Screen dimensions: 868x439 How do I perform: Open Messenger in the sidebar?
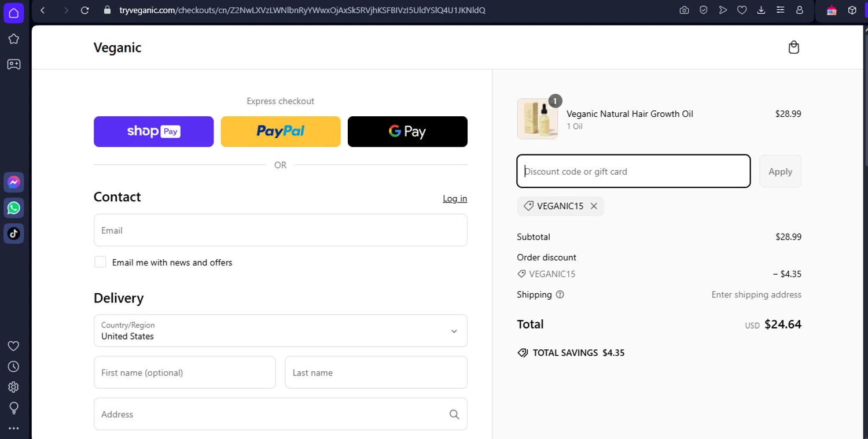14,182
